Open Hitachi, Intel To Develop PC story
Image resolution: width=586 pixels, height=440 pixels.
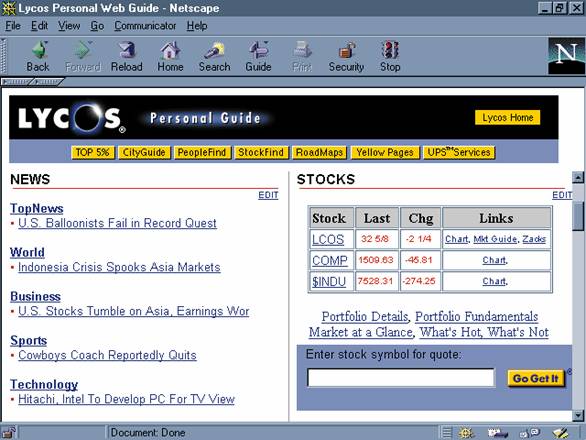(126, 399)
